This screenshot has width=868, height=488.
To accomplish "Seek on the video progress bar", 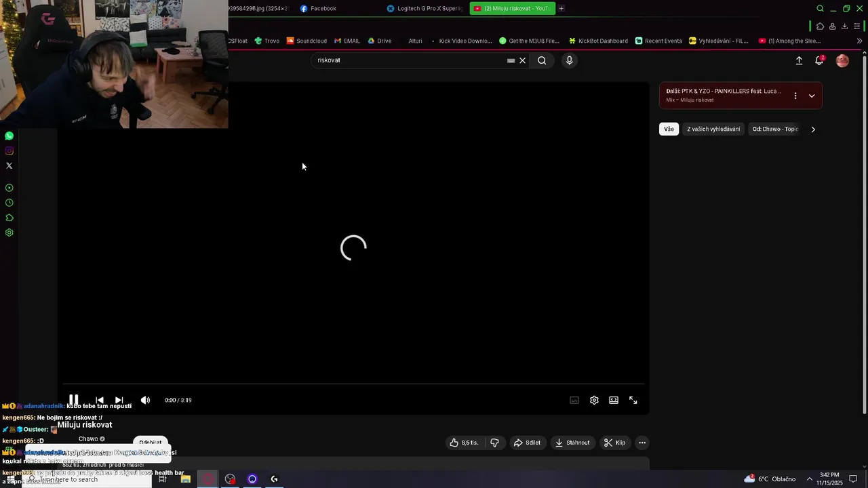I will (x=353, y=384).
